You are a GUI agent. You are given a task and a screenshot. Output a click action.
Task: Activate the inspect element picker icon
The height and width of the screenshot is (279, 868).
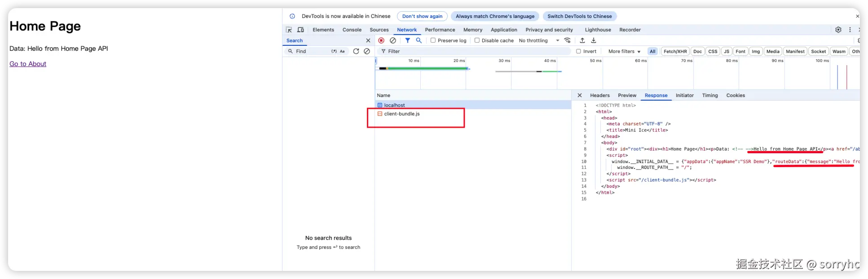(289, 30)
